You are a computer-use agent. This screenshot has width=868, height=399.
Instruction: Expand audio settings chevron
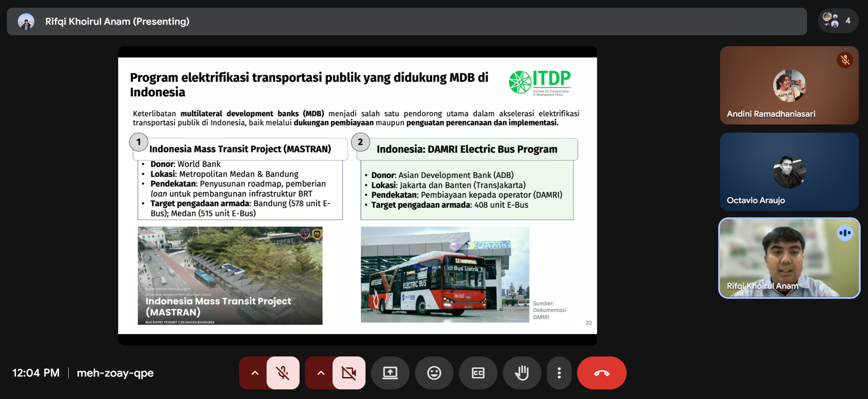[255, 373]
